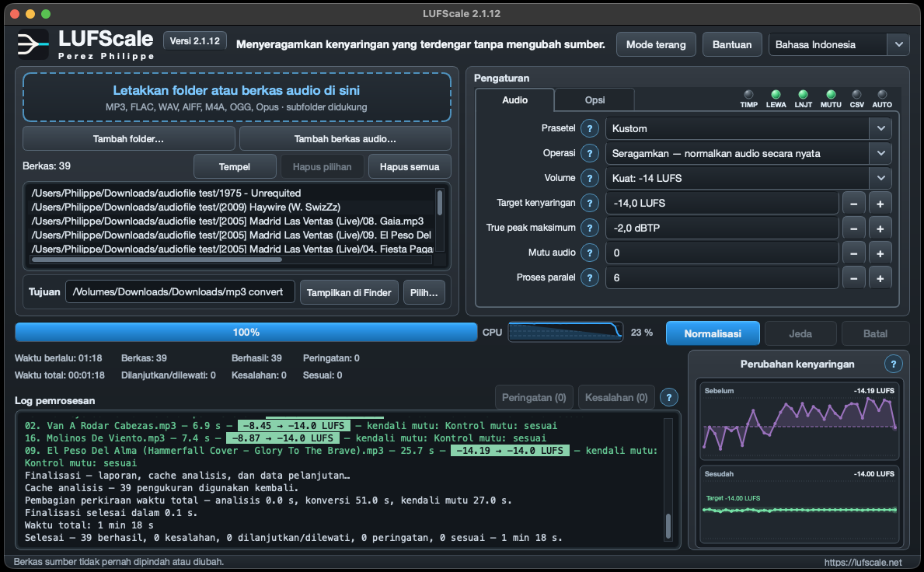Click the file list horizontal scrollbar
Image resolution: width=924 pixels, height=572 pixels.
coord(157,260)
